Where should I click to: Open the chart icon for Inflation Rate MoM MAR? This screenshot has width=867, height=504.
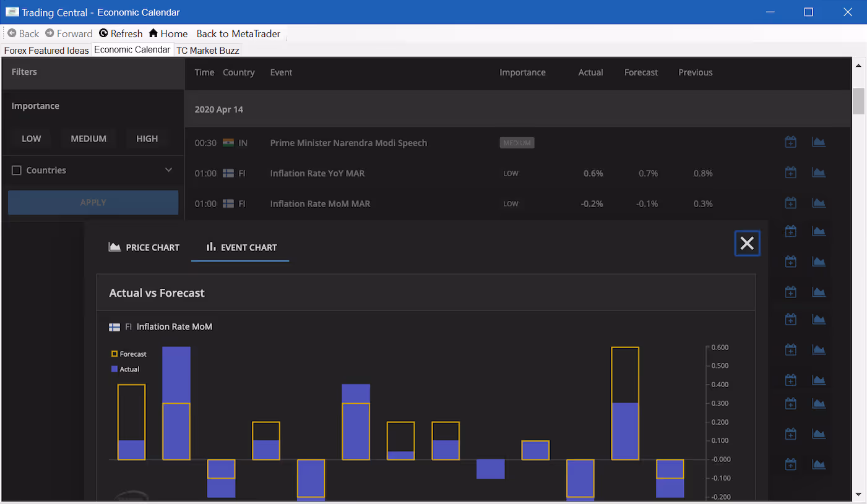point(818,203)
